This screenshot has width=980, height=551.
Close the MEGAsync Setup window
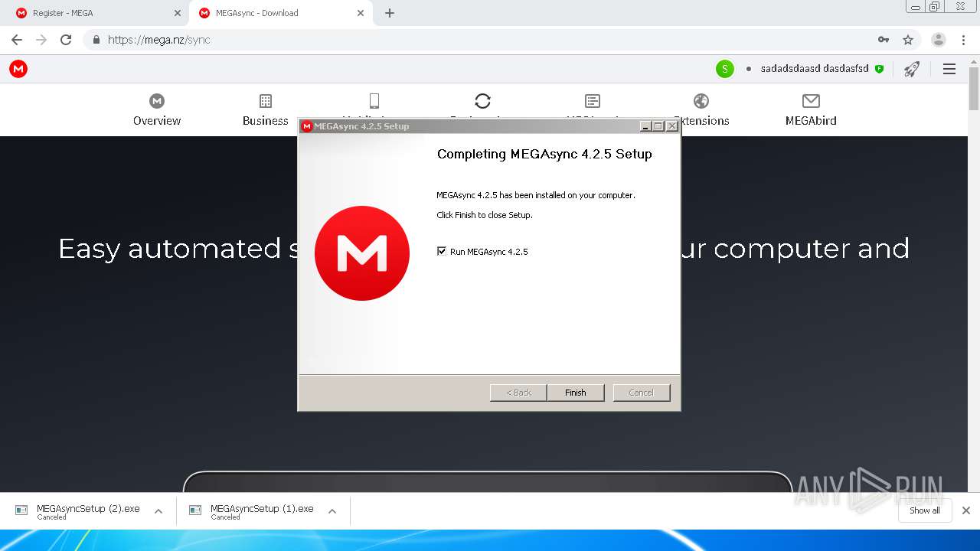pos(671,126)
